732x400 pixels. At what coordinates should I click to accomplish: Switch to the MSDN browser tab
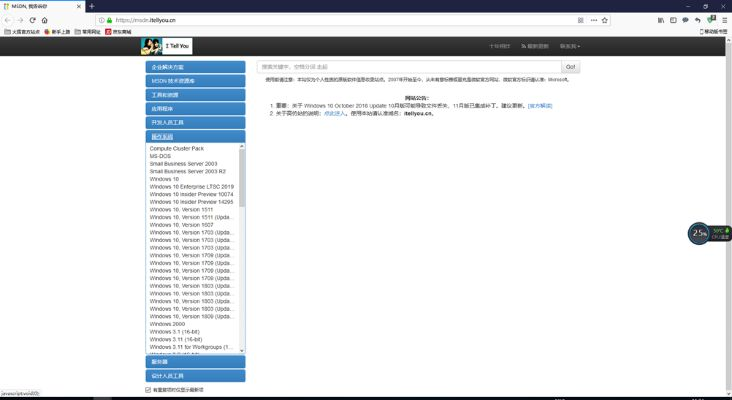point(42,7)
